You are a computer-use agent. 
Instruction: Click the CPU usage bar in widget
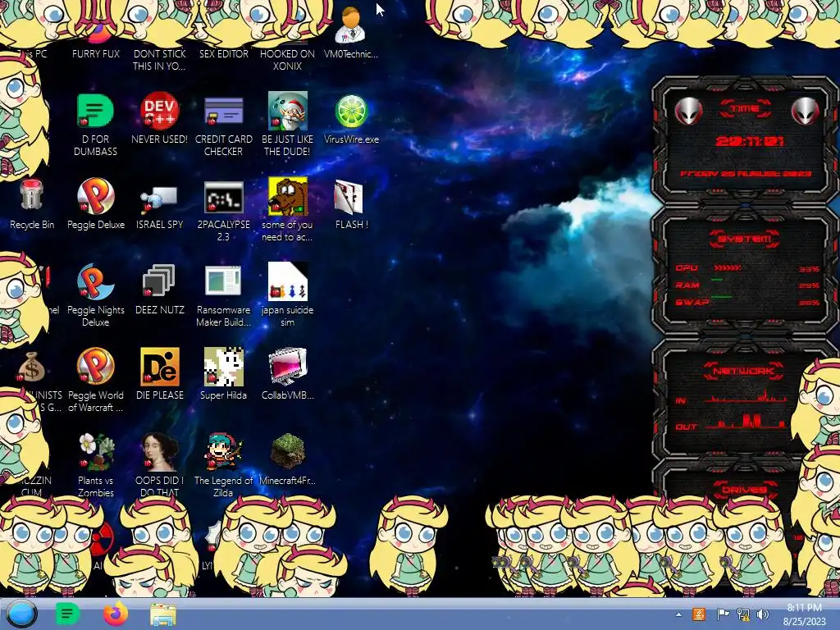coord(728,268)
